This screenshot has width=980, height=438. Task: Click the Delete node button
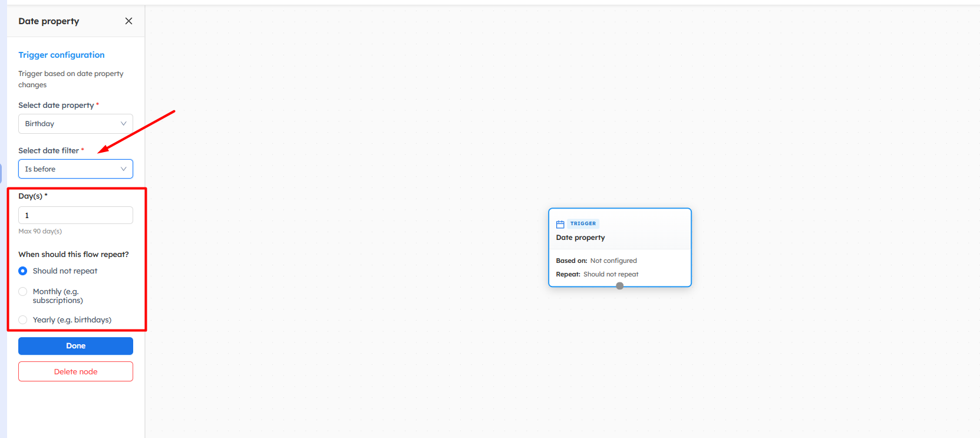click(x=75, y=372)
